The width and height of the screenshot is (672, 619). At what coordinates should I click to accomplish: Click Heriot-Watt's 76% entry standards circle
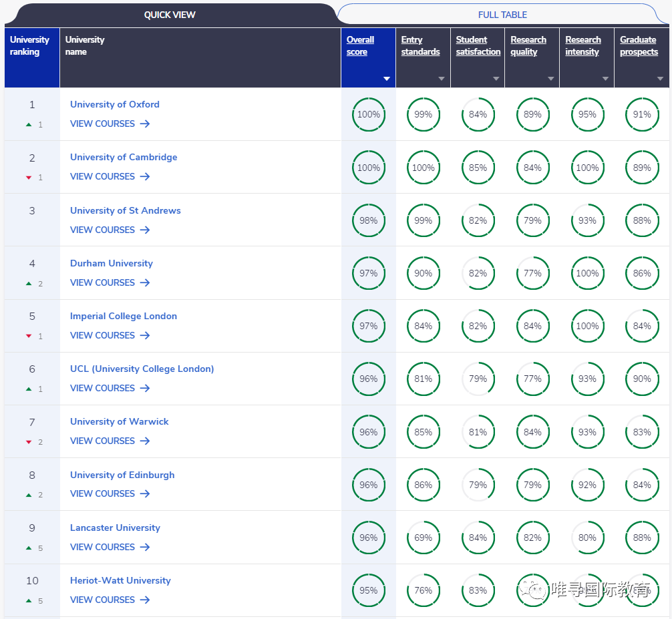(x=423, y=590)
